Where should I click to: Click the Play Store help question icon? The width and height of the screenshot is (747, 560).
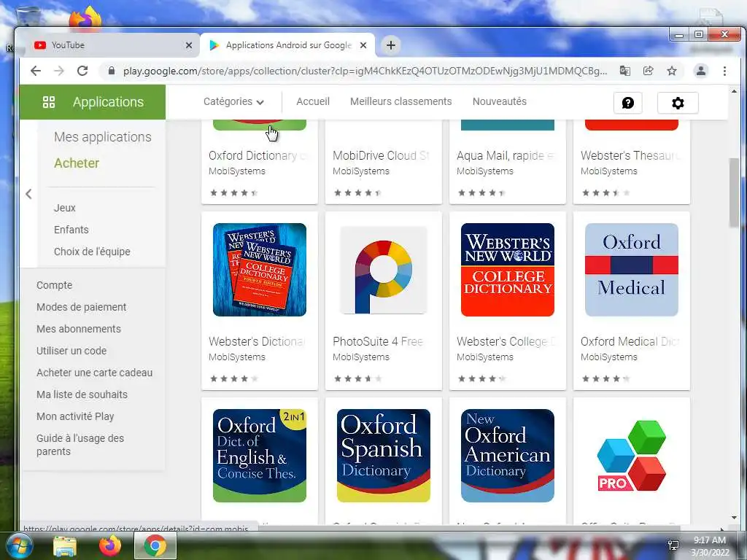(628, 103)
